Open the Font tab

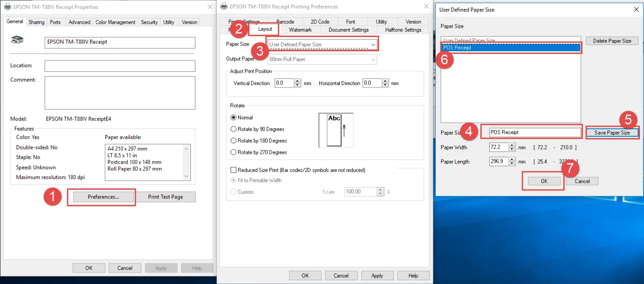[351, 22]
